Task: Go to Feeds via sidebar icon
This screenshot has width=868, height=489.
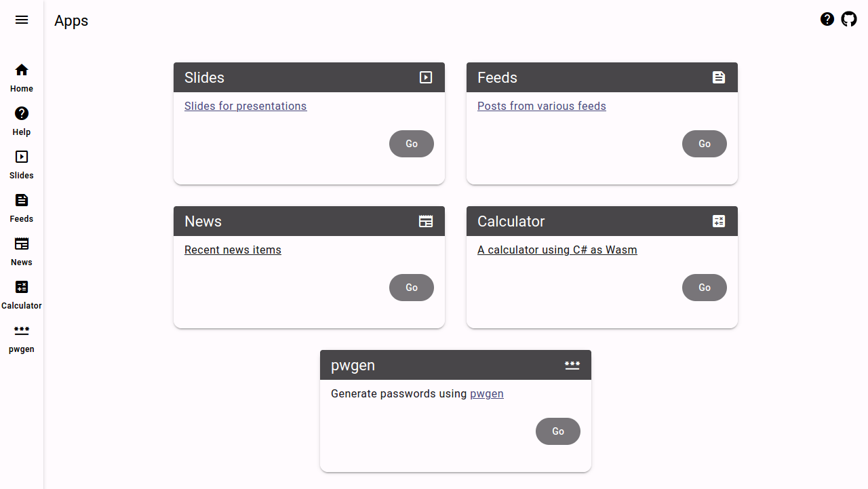Action: click(x=22, y=200)
